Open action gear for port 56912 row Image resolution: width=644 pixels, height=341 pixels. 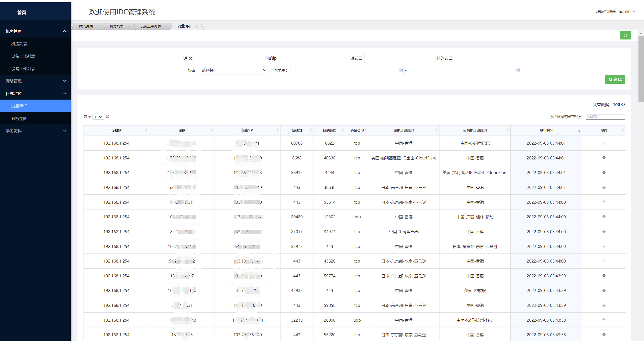click(604, 173)
